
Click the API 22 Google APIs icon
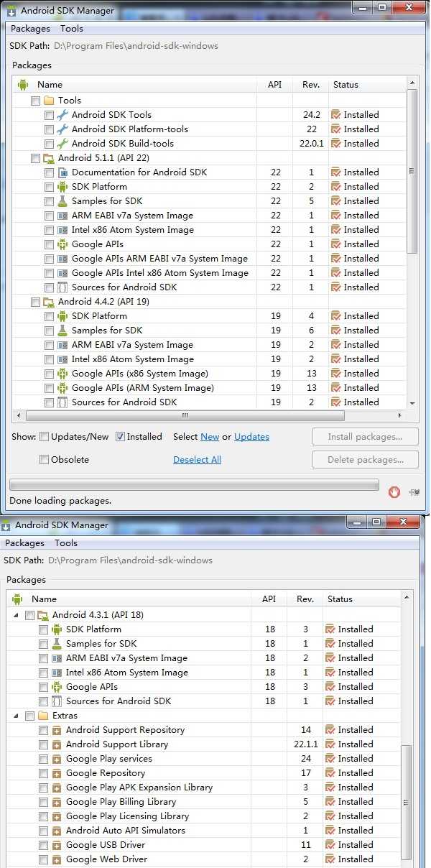pyautogui.click(x=62, y=244)
